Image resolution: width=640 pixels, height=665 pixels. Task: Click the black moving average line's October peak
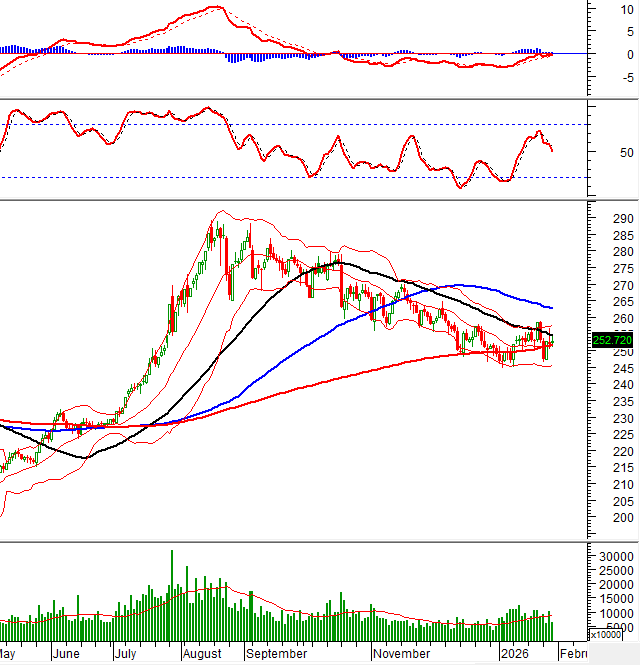[337, 263]
